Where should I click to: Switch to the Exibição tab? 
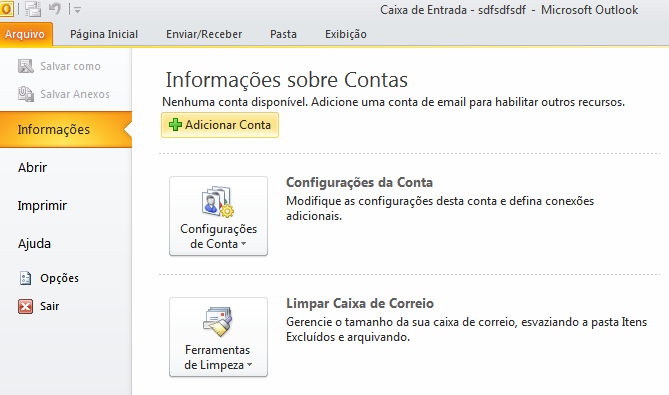coord(346,34)
